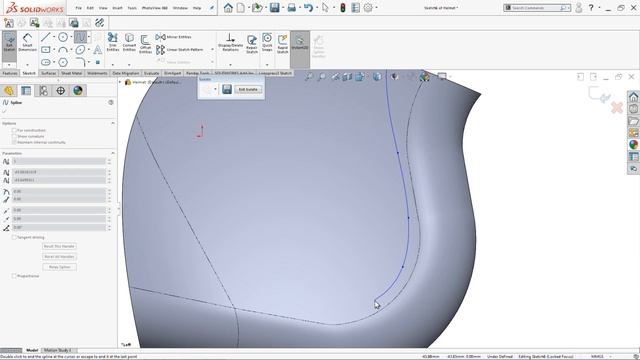Activate Offset Entities tool
Screen dimensions: 640x360
coord(145,44)
